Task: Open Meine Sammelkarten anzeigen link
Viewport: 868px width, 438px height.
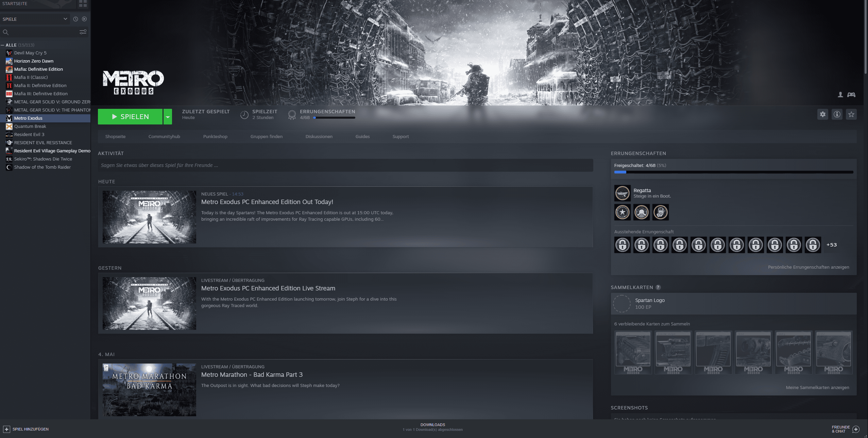Action: point(817,387)
